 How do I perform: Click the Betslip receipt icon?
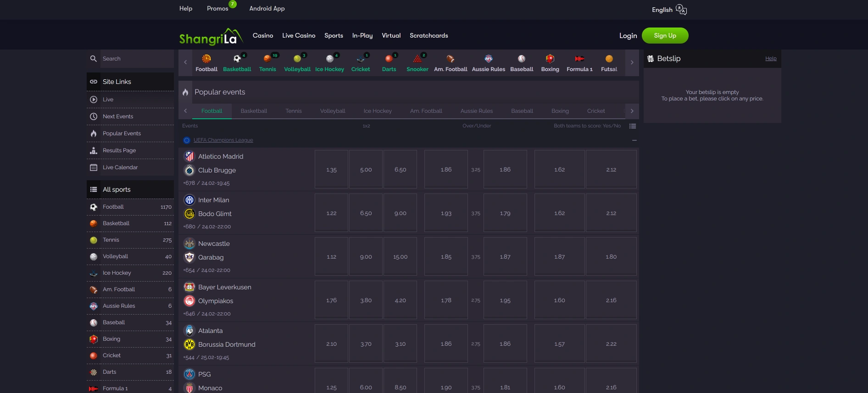click(x=651, y=59)
